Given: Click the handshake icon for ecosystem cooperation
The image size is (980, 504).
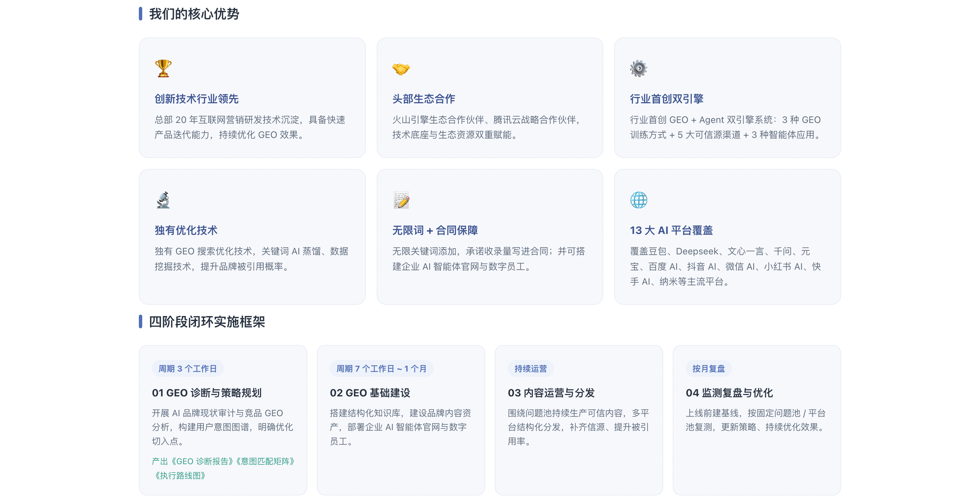Looking at the screenshot, I should click(401, 69).
